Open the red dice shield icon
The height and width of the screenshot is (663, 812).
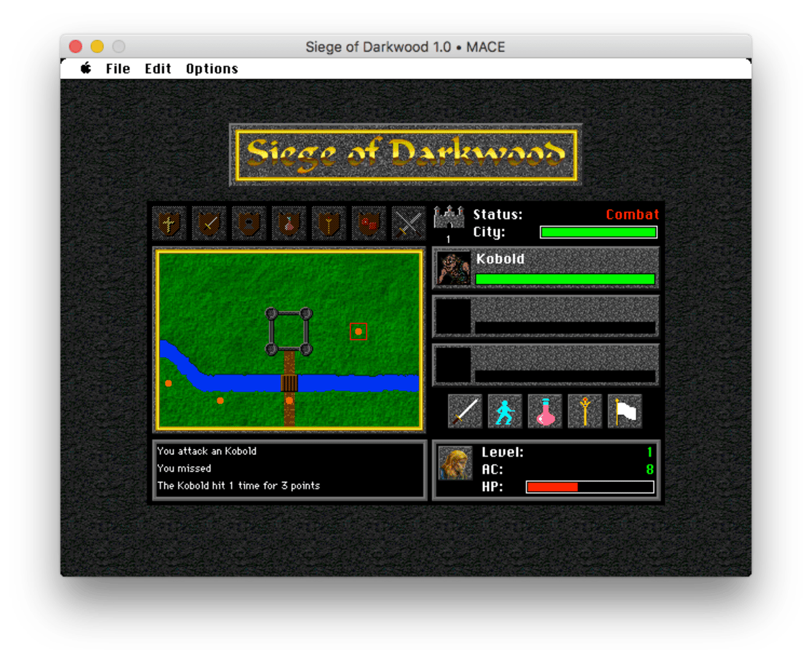tap(369, 223)
